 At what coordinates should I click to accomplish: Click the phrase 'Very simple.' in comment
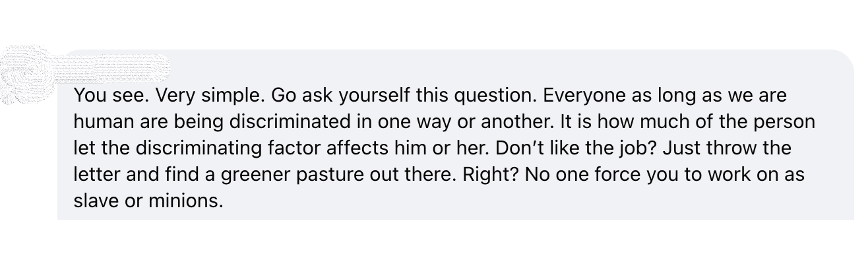pyautogui.click(x=211, y=96)
